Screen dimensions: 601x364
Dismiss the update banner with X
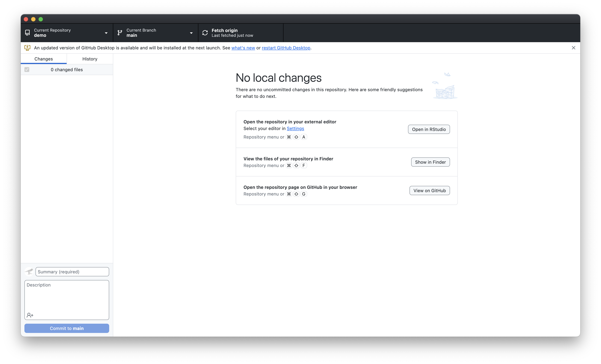[x=573, y=48]
